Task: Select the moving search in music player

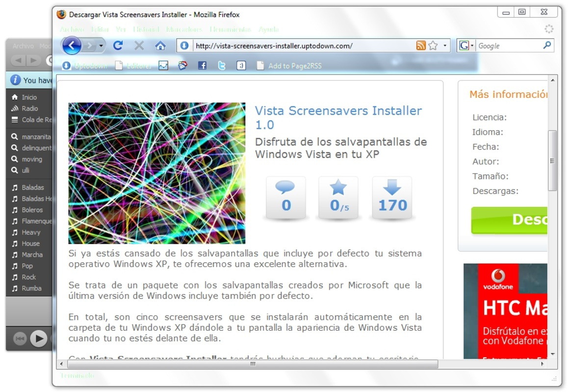Action: 27,159
